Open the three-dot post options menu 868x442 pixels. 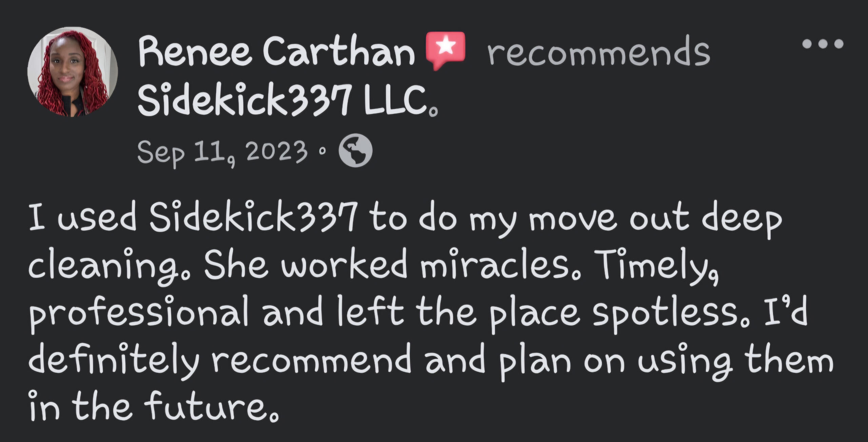coord(823,44)
